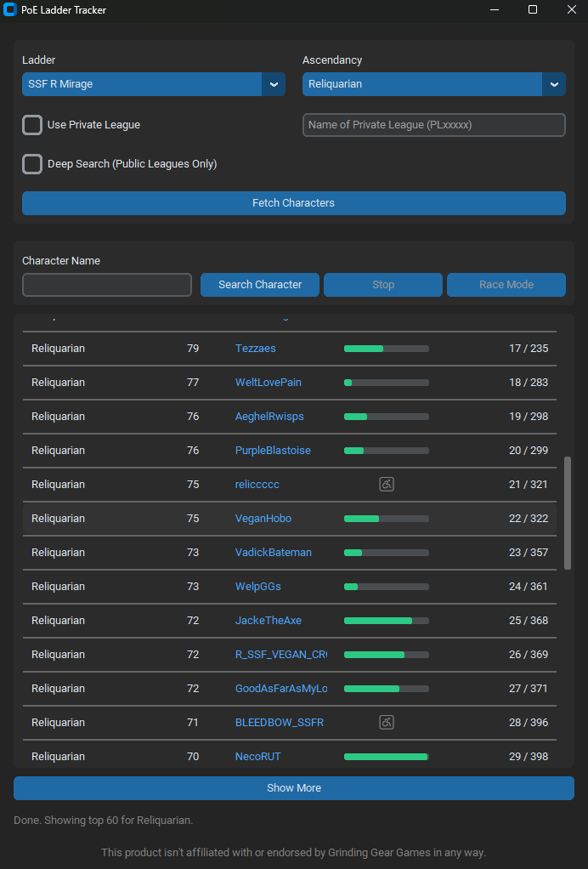Click the character list vertical scrollbar
Image resolution: width=588 pixels, height=869 pixels.
coord(568,513)
